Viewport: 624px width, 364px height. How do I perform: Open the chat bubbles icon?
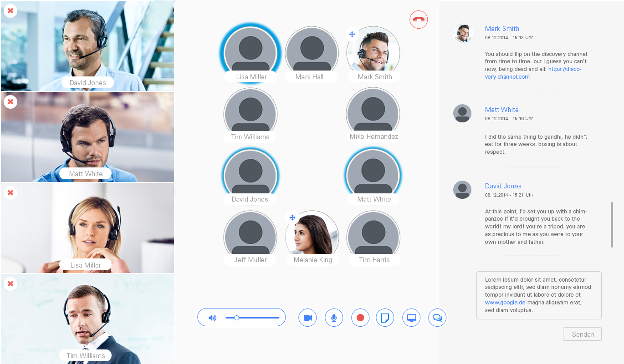pyautogui.click(x=437, y=318)
